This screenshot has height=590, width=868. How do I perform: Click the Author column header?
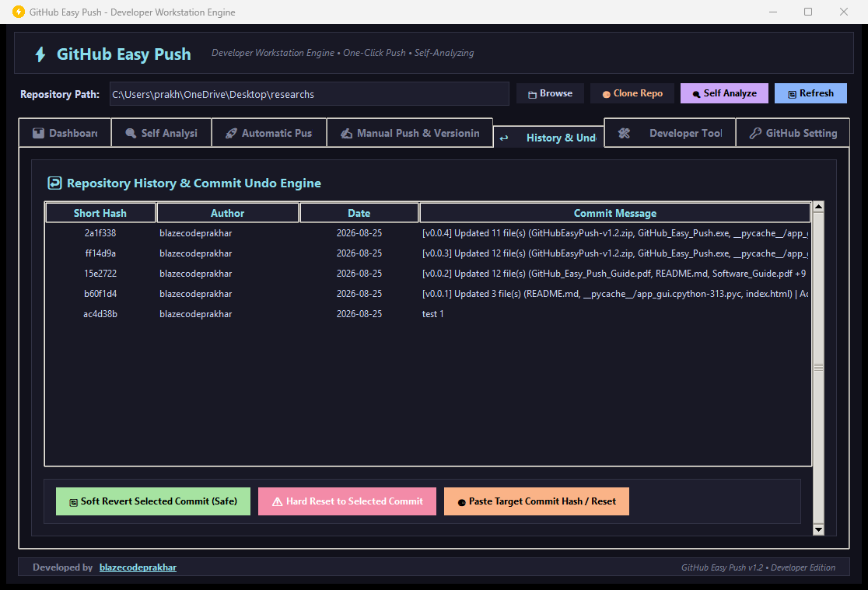[x=228, y=213]
